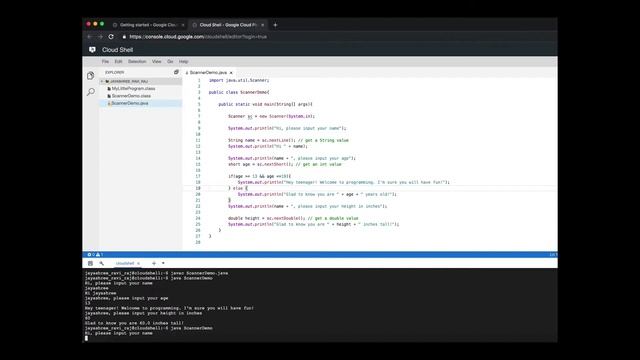
Task: Open the Edit menu
Action: click(x=118, y=62)
